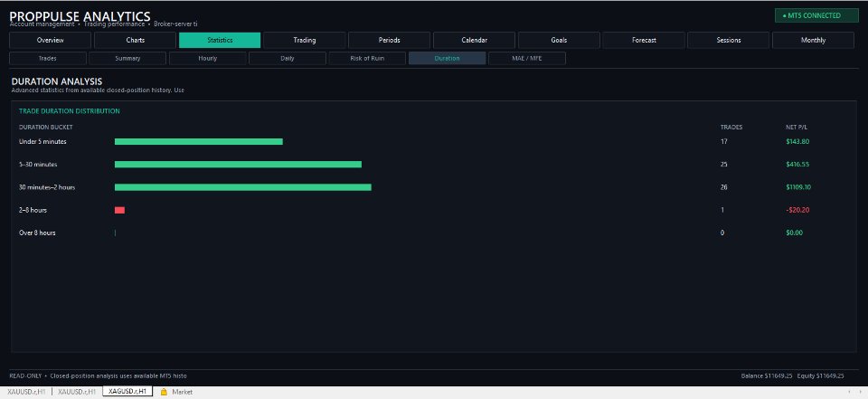Screen dimensions: 868x399
Task: Open the Risk of Ruin sub-tab
Action: point(367,58)
